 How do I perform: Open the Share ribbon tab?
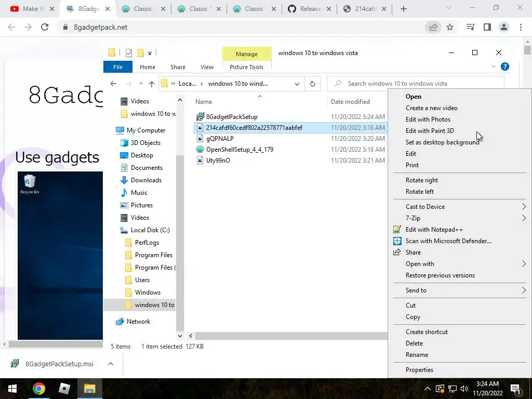178,67
